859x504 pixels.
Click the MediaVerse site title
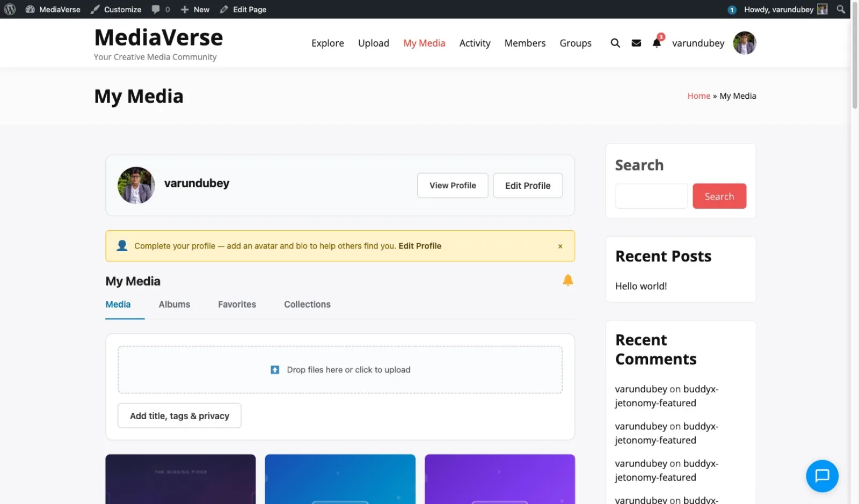158,38
